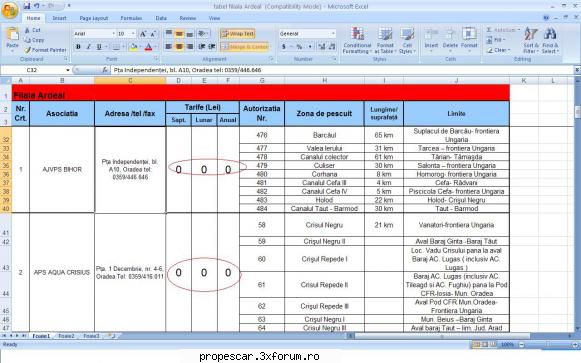Open Conditional Formatting dropdown
This screenshot has height=363, width=581.
point(357,40)
